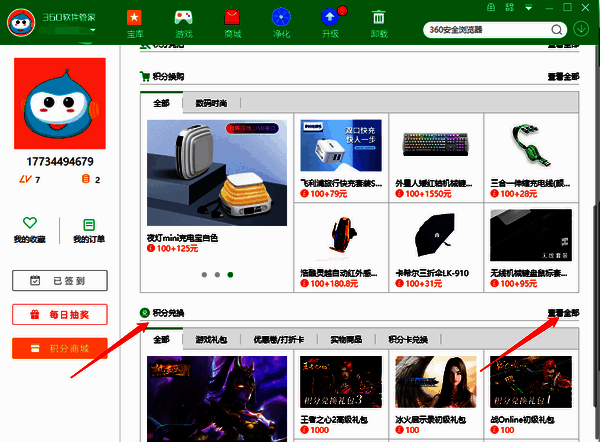Open the 战Online初级礼包 game image
The width and height of the screenshot is (600, 442).
pyautogui.click(x=531, y=382)
